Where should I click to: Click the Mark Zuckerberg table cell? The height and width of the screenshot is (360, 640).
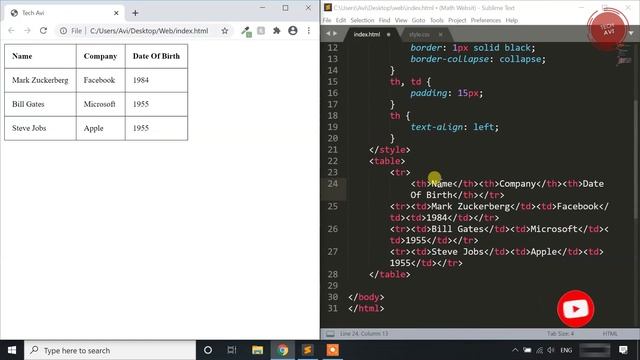[40, 80]
